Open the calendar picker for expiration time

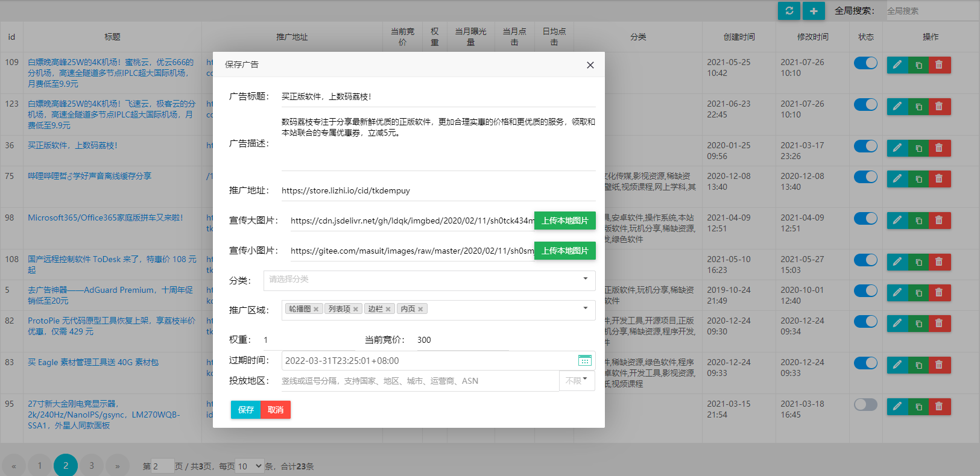click(584, 360)
